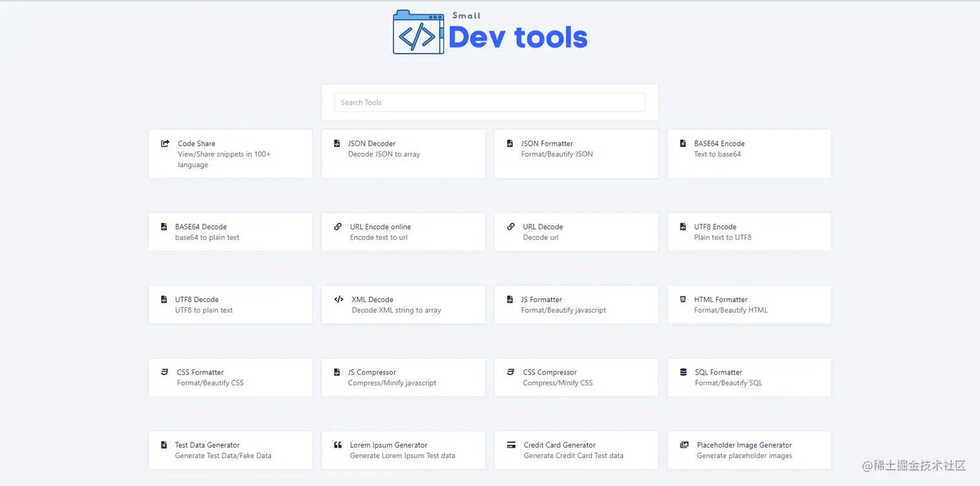Click the Small Dev tools code-window logo
Image resolution: width=980 pixels, height=486 pixels.
419,32
